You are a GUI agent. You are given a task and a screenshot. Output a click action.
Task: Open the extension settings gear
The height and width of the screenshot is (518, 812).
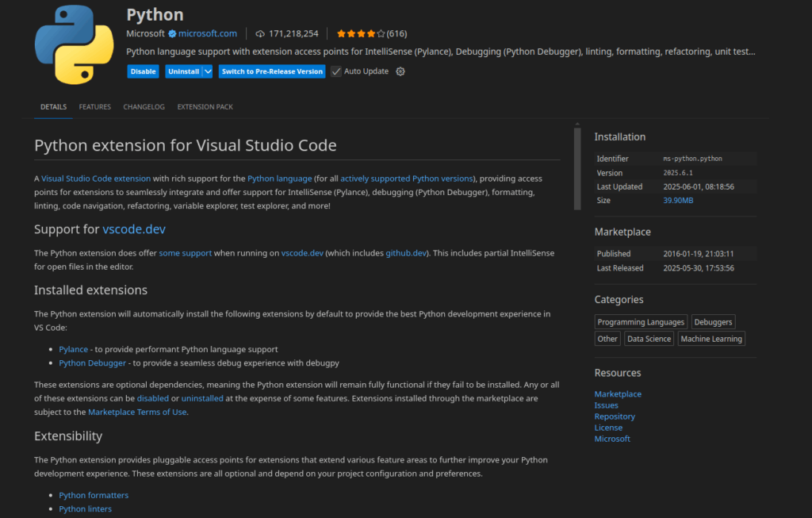pyautogui.click(x=400, y=71)
